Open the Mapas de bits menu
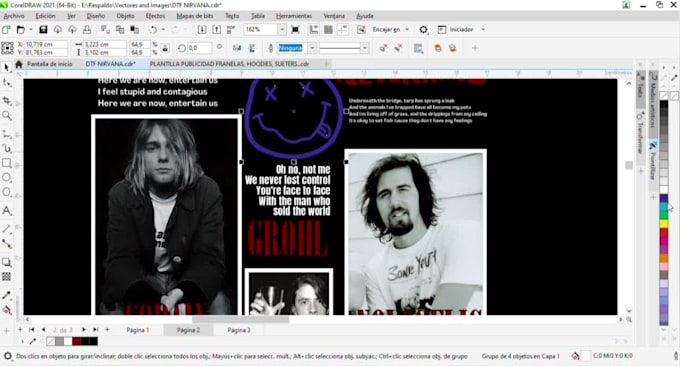The height and width of the screenshot is (366, 680). coord(195,16)
